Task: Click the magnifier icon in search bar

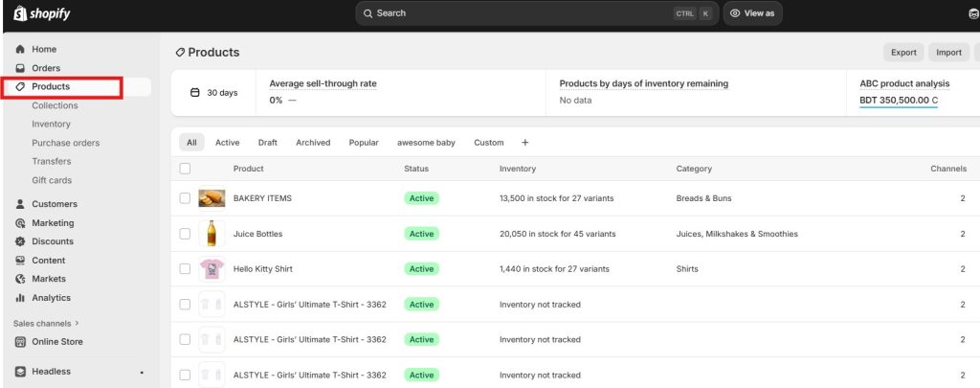Action: coord(368,13)
